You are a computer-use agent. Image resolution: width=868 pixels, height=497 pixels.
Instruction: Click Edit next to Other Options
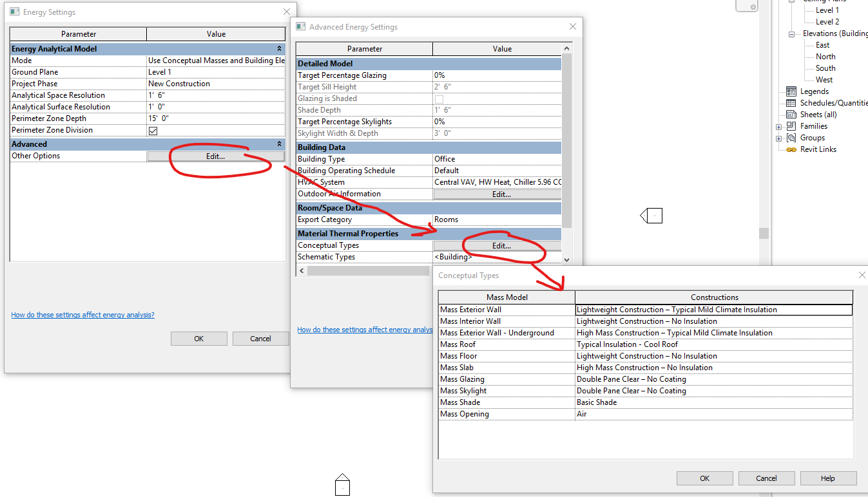pyautogui.click(x=216, y=156)
